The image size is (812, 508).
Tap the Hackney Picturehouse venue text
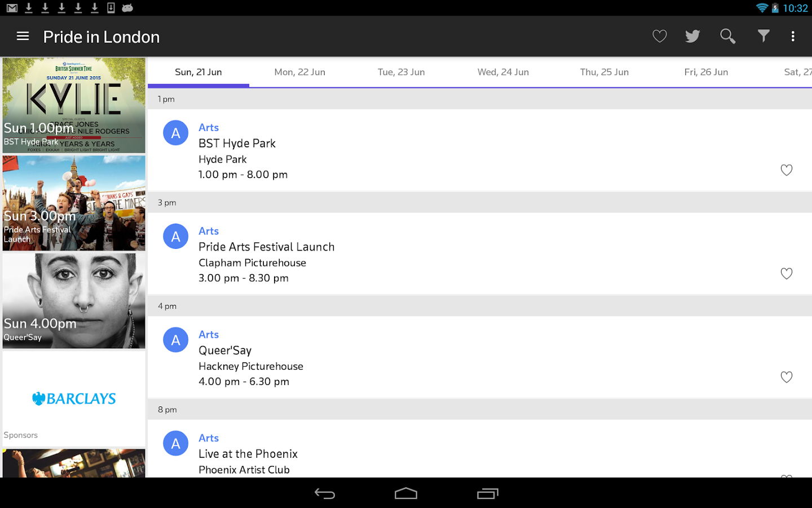pos(251,366)
